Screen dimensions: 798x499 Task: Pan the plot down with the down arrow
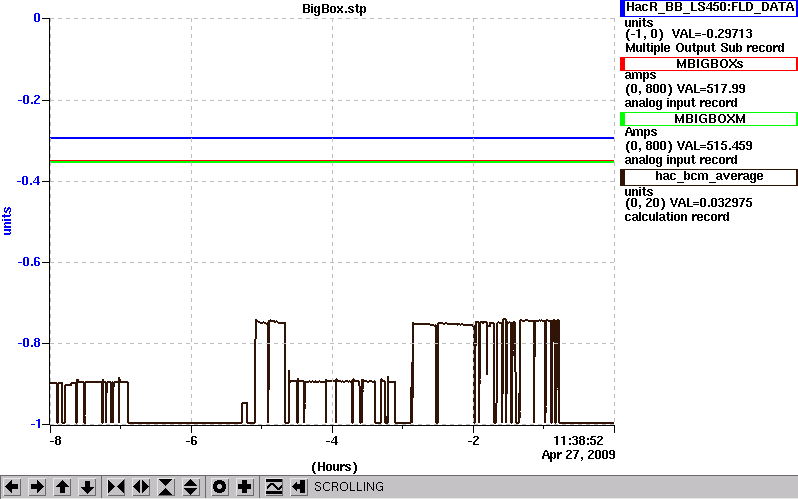[88, 487]
